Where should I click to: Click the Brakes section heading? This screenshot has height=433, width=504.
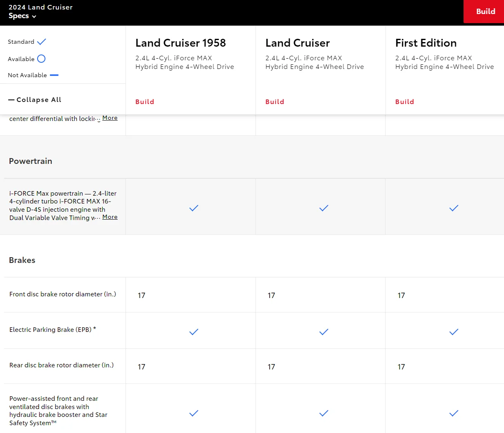[x=22, y=260]
